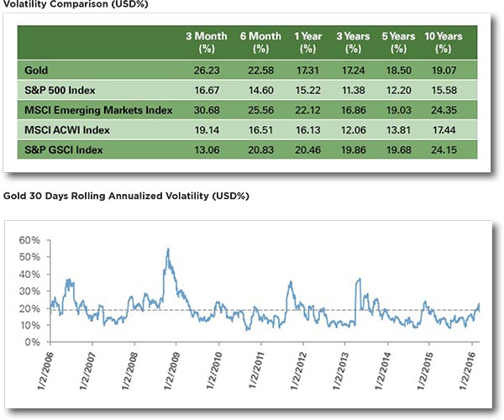Click the 1/2/2009 x-axis date label
The image size is (504, 420).
(172, 370)
